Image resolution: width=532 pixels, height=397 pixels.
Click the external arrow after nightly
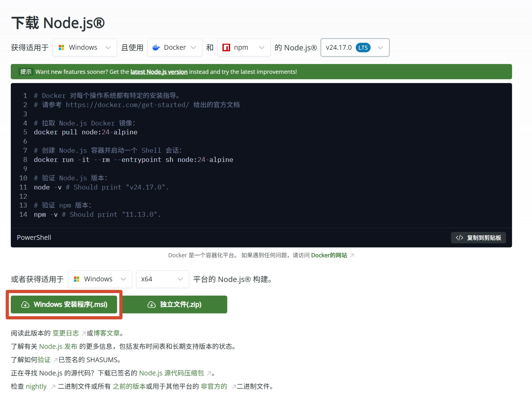click(53, 387)
